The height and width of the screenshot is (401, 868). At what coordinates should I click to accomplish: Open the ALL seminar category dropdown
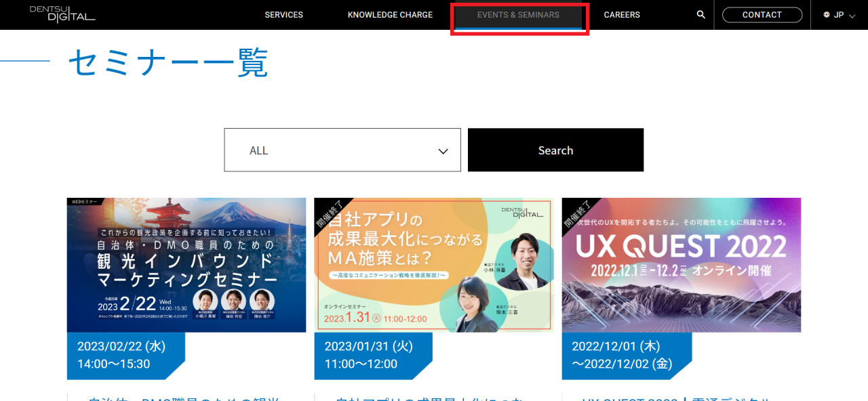click(x=342, y=150)
